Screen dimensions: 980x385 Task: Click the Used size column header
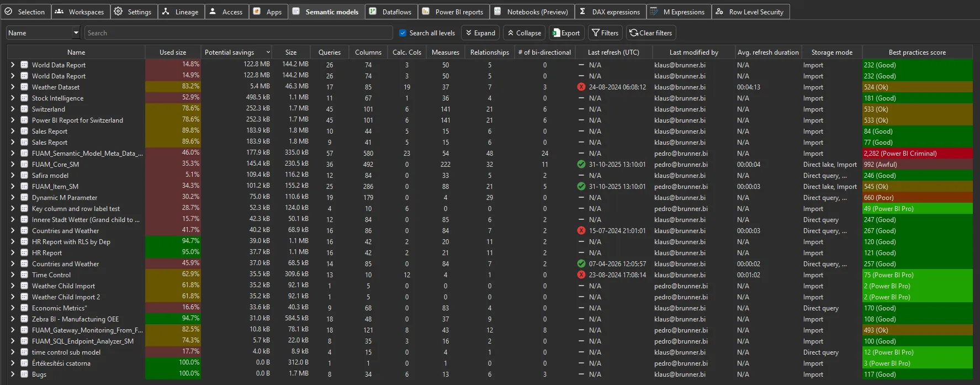pyautogui.click(x=173, y=52)
